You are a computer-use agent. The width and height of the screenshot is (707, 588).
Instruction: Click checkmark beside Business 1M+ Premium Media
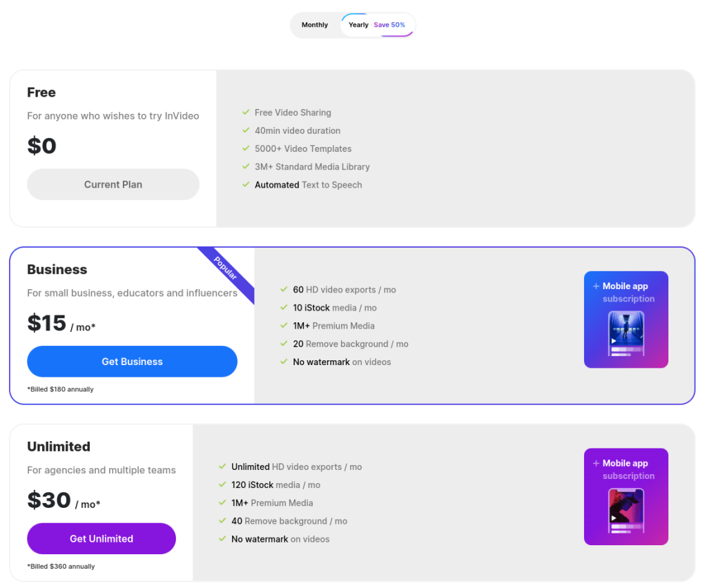click(x=284, y=325)
